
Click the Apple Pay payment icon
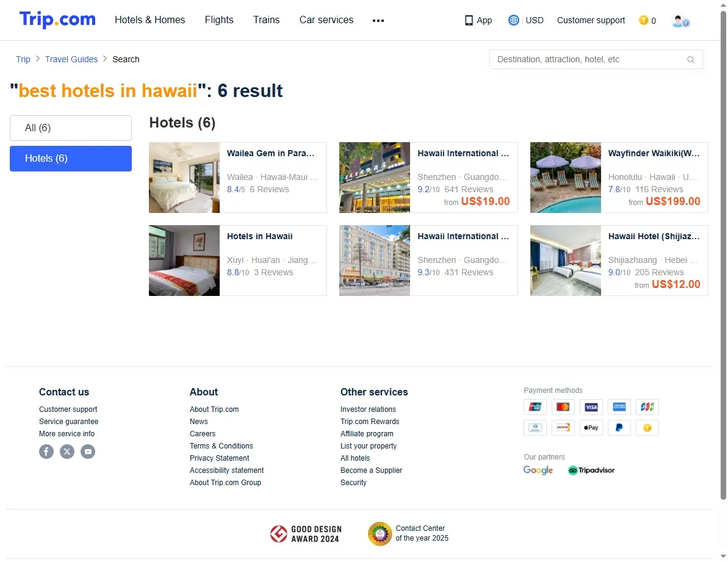[x=591, y=427]
